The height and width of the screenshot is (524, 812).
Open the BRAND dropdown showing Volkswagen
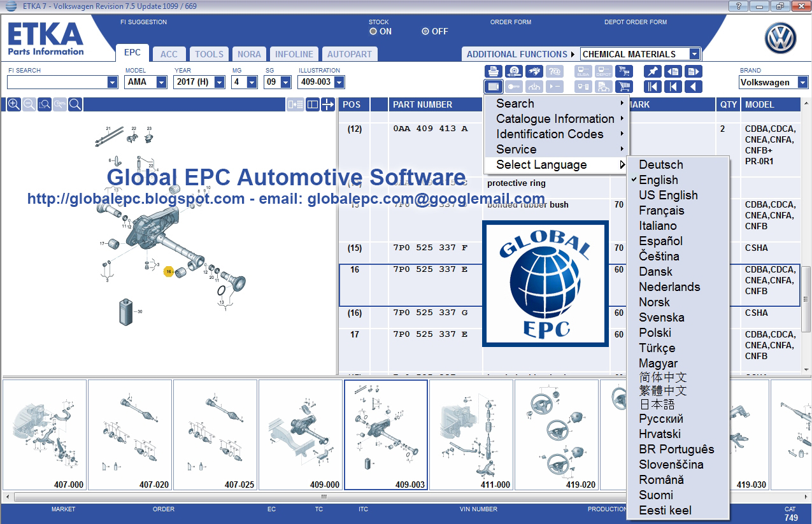[x=804, y=82]
